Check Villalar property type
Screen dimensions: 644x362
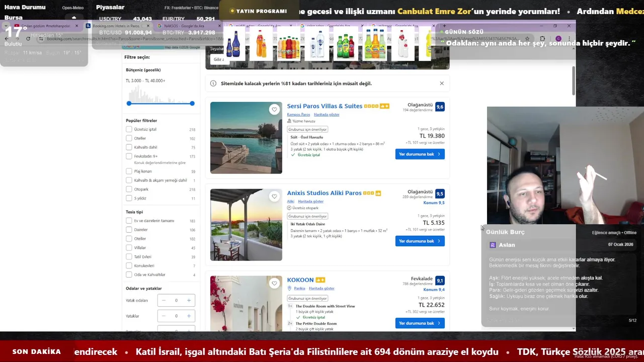pyautogui.click(x=129, y=248)
